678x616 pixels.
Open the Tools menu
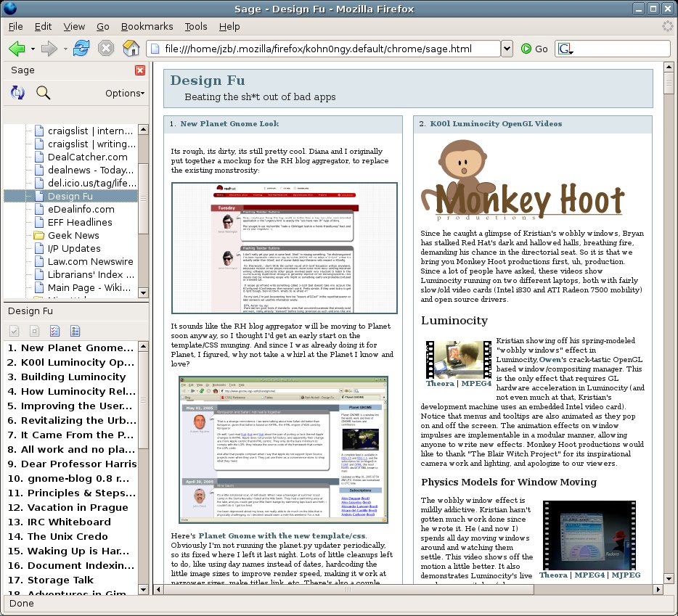[x=196, y=27]
